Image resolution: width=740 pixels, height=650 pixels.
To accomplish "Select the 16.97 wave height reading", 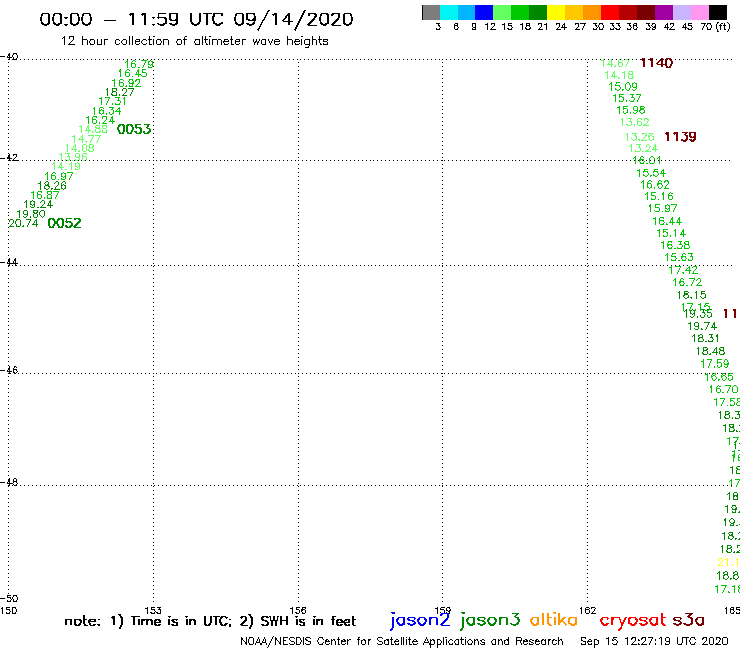I will (59, 177).
